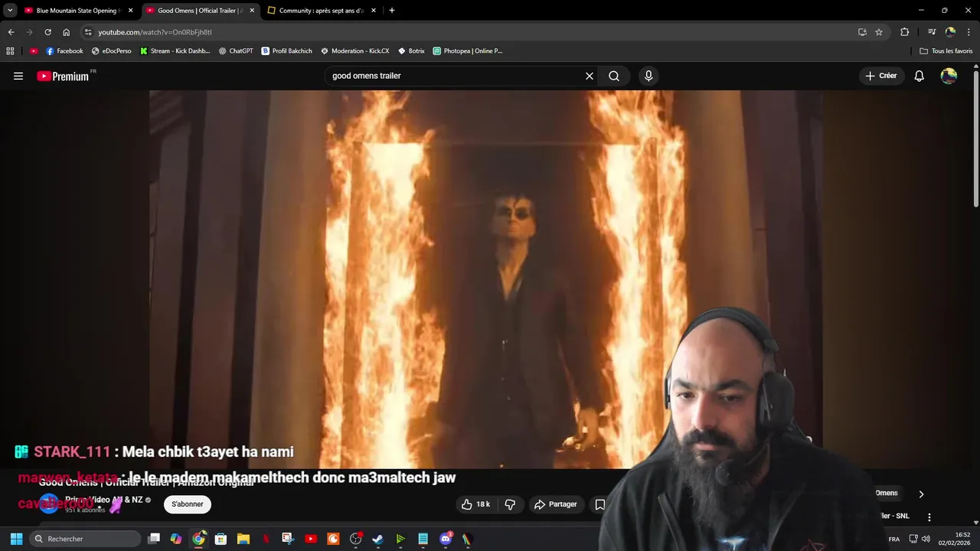This screenshot has height=551, width=980.
Task: Open the eDocPerso bookmark
Action: (112, 51)
